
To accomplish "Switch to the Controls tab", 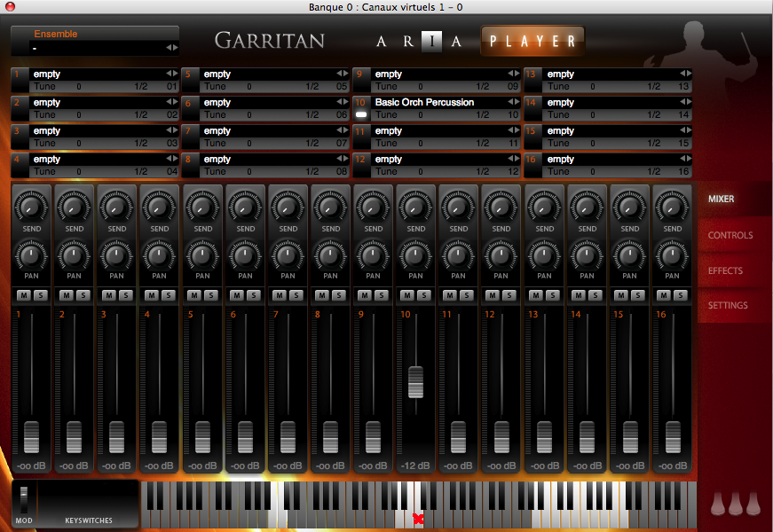I will pos(730,235).
